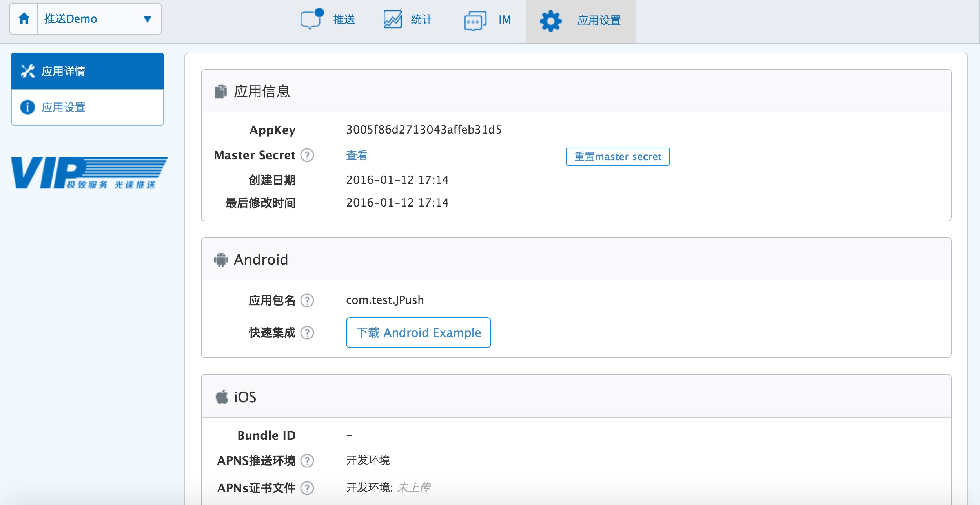Click the AppKey value text
This screenshot has width=980, height=505.
[x=424, y=130]
